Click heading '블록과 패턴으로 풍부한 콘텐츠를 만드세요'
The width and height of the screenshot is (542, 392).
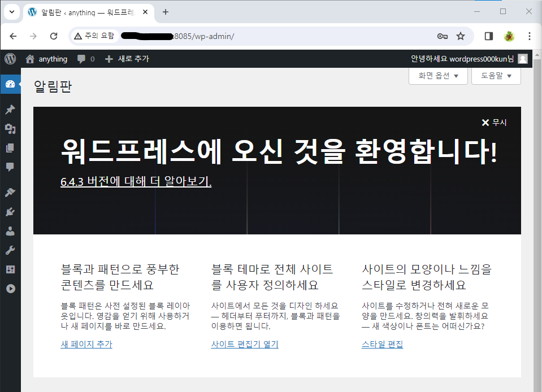click(x=120, y=277)
